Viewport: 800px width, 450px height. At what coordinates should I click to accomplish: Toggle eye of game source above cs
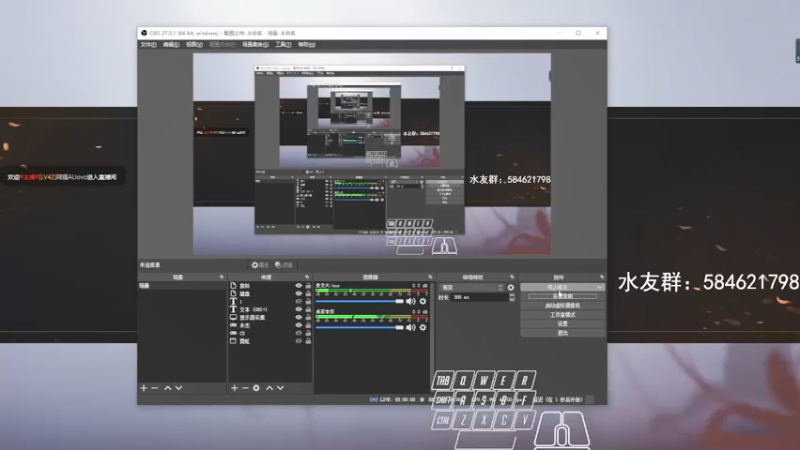pyautogui.click(x=298, y=325)
